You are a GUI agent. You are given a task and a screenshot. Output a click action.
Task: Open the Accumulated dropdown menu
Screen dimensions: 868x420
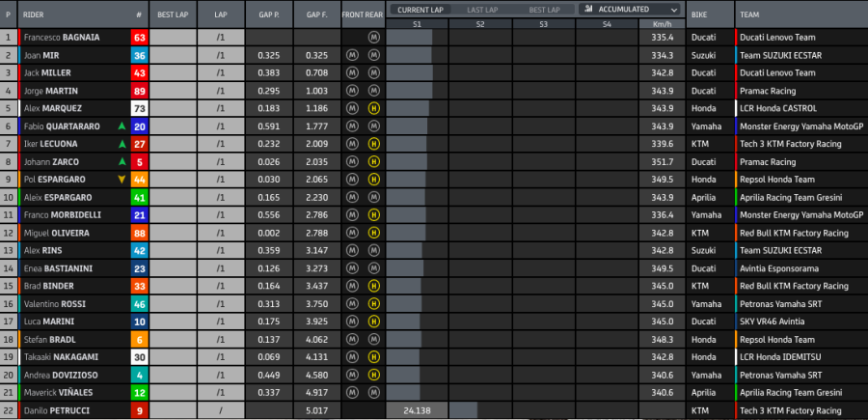(629, 9)
